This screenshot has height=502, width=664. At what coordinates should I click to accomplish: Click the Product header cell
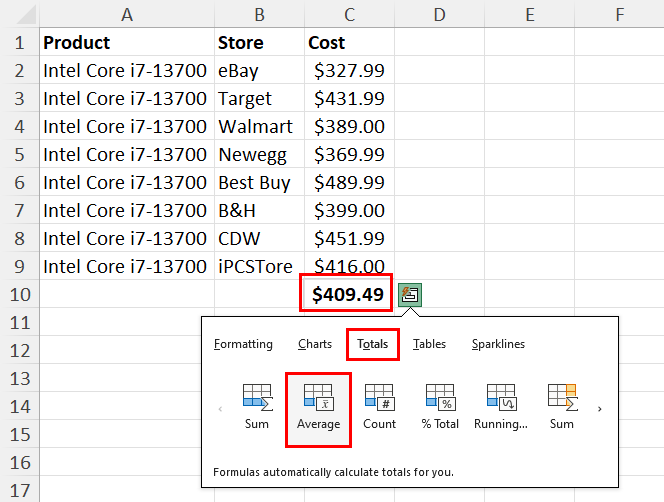point(127,42)
